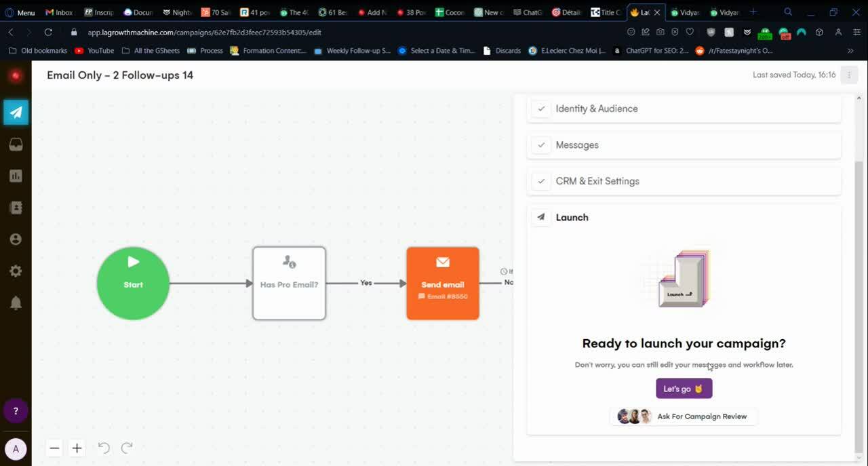Open the Inbox tray icon in sidebar
868x466 pixels.
click(16, 144)
